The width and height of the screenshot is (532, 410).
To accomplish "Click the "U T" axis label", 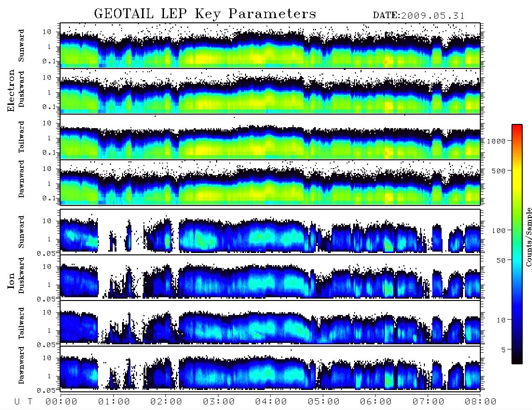I will [x=23, y=402].
